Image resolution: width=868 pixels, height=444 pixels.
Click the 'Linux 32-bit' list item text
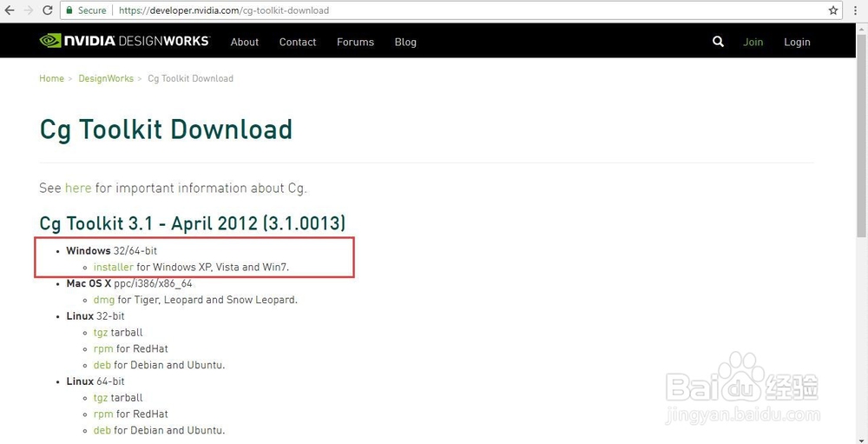[x=95, y=316]
